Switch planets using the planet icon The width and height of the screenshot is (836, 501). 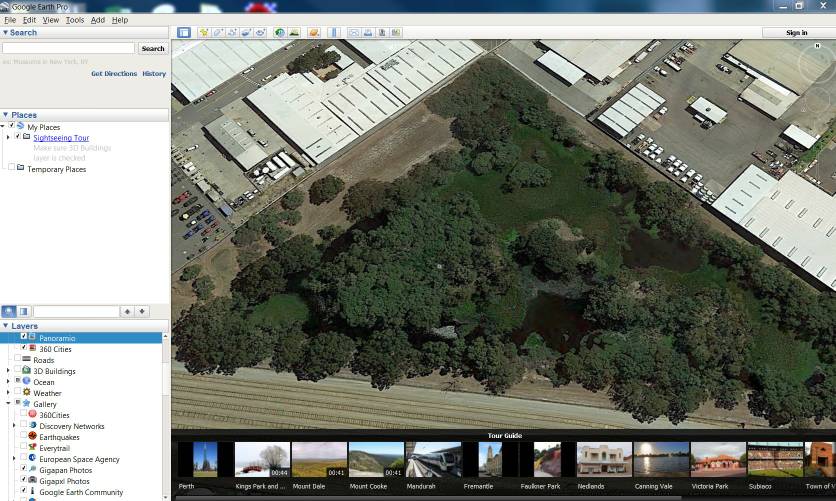(x=314, y=33)
